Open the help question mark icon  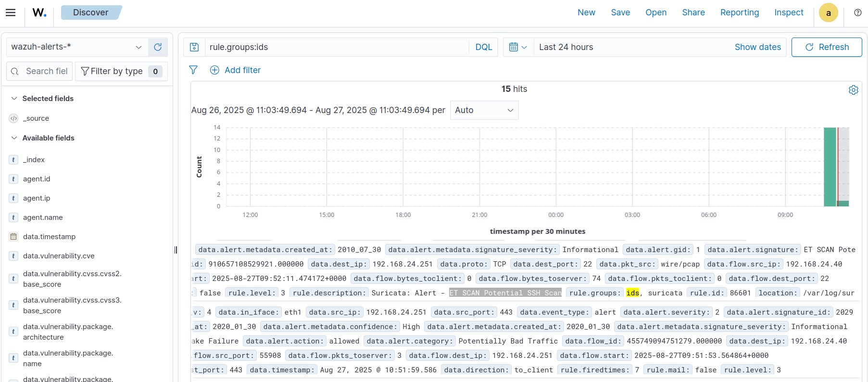[x=857, y=13]
